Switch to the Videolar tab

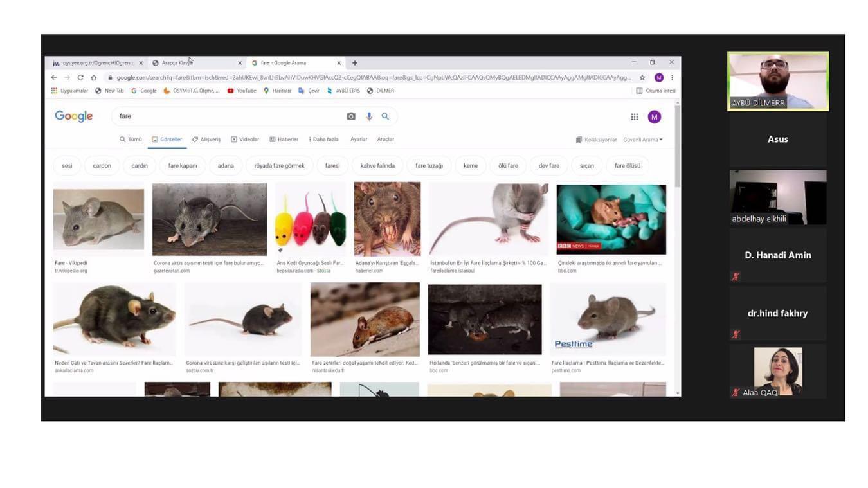coord(245,140)
